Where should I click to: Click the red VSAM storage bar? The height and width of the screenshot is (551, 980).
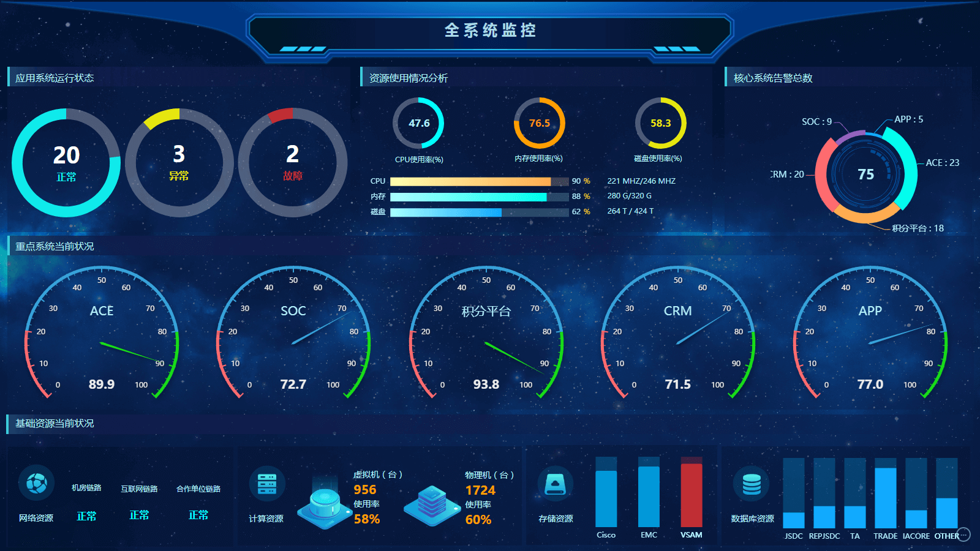(x=692, y=492)
